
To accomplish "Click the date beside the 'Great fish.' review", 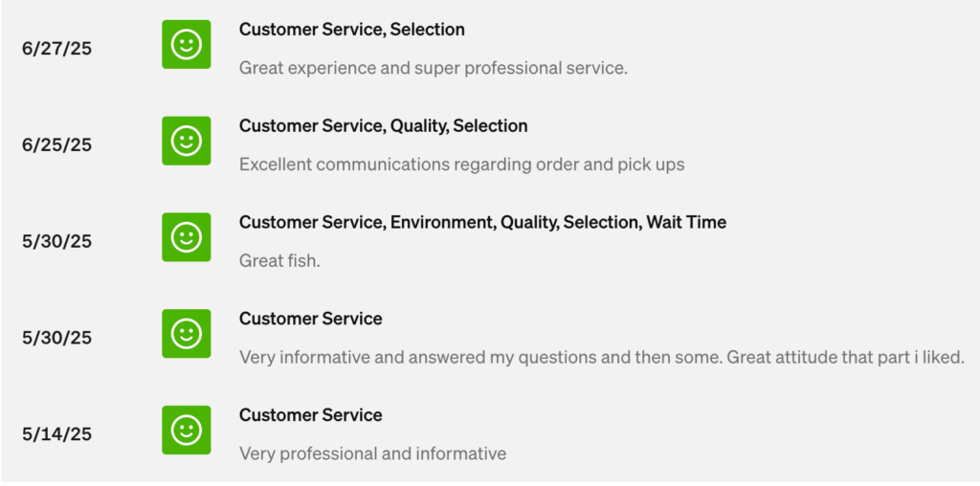I will click(x=57, y=242).
